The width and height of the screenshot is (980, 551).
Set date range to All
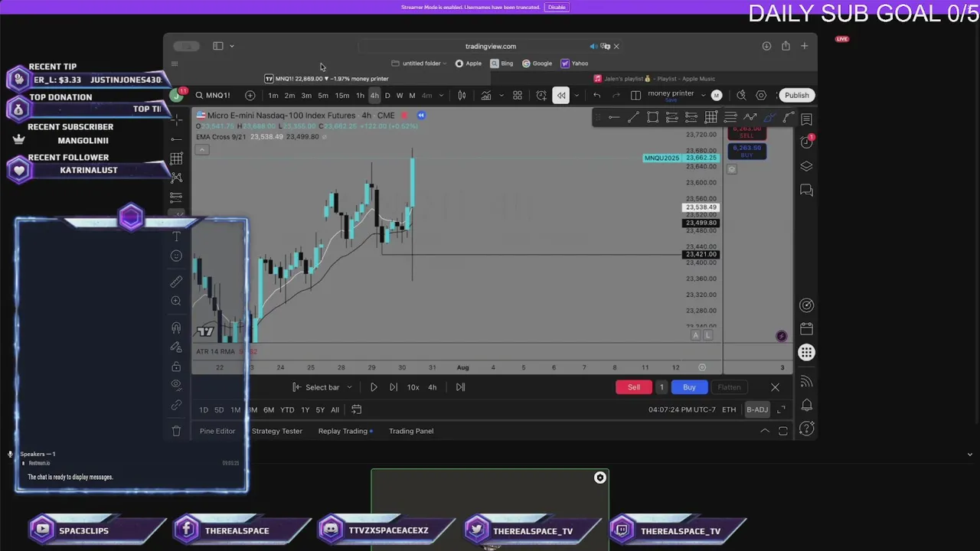click(x=335, y=410)
